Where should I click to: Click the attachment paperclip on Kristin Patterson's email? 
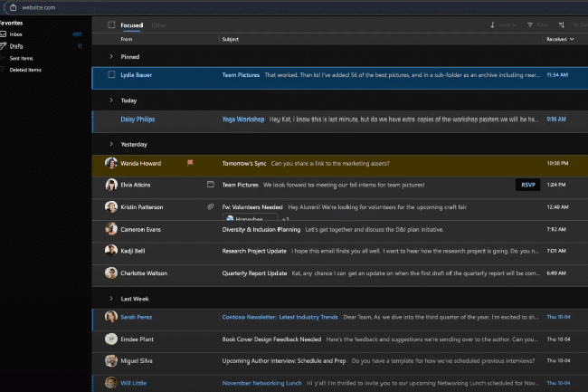210,207
